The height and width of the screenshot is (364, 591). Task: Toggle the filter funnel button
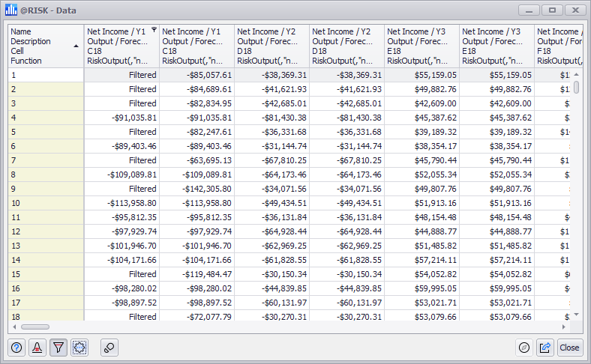(x=58, y=348)
